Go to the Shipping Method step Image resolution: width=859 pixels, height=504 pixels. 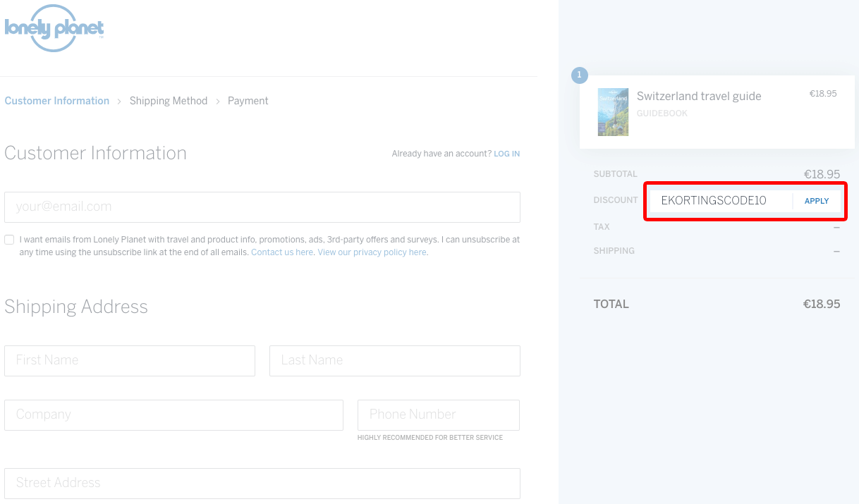pos(169,101)
